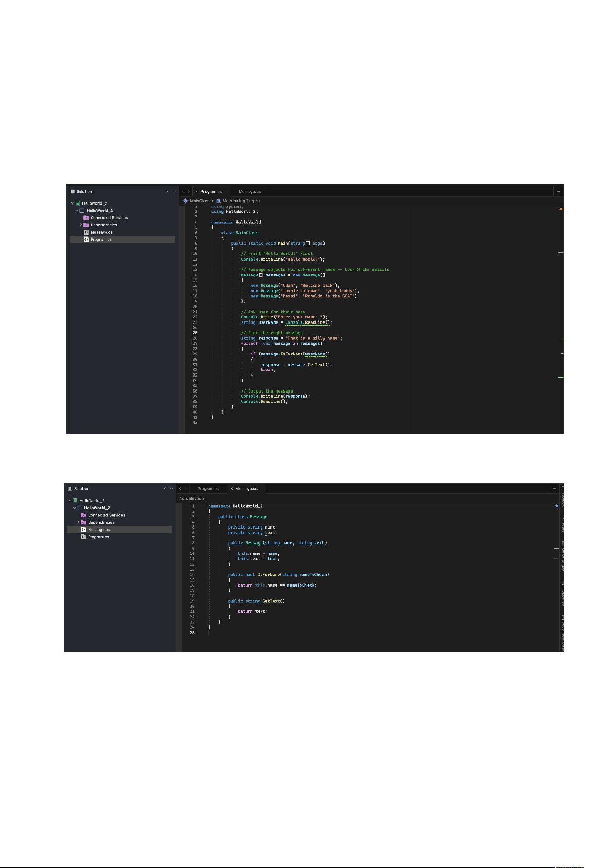Click the forward navigation arrow in the Message.cs editor tab bar
614x868 pixels.
tap(186, 489)
